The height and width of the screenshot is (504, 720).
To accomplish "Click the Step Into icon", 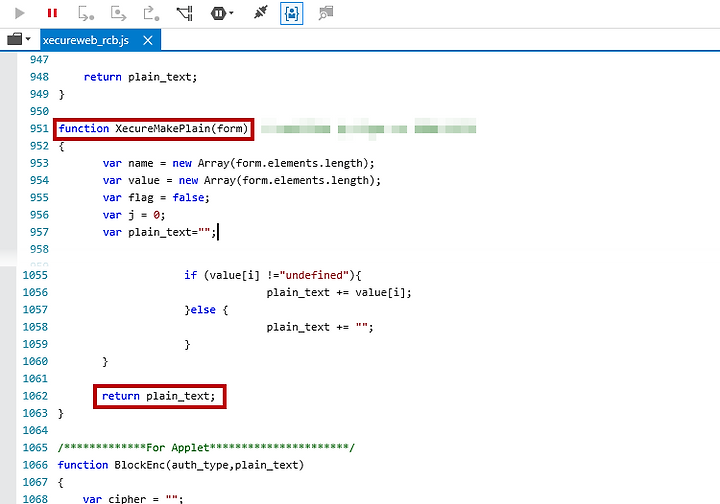I will click(x=85, y=13).
